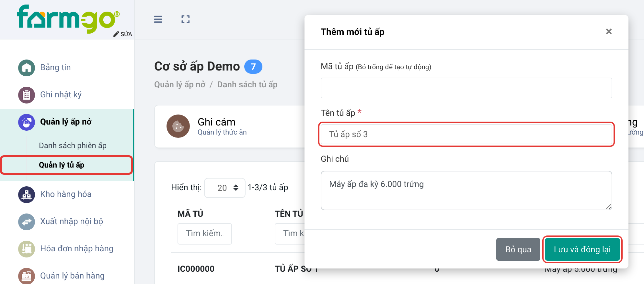
Task: Click the Ghi cám cookie icon
Action: 178,126
